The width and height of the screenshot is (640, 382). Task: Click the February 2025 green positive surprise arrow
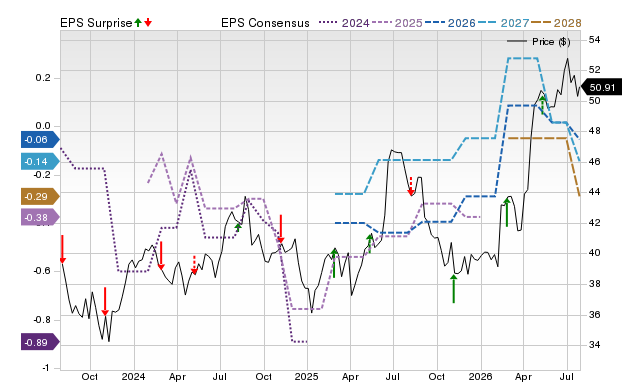[334, 263]
